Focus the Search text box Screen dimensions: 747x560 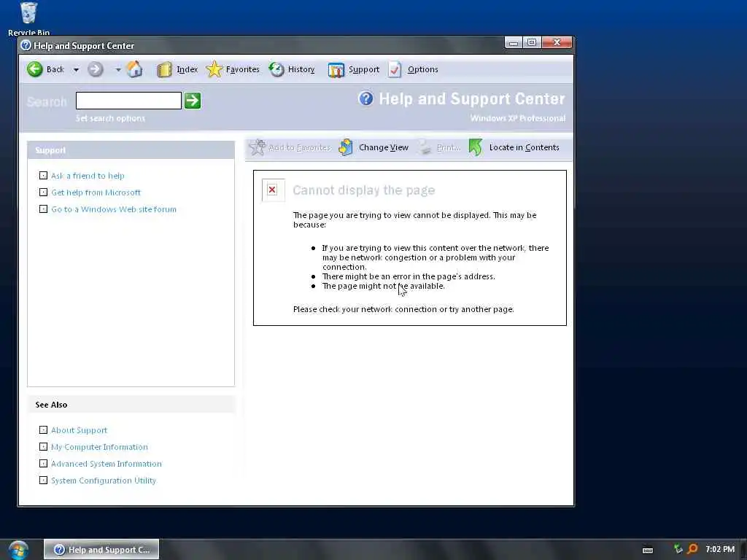point(128,101)
